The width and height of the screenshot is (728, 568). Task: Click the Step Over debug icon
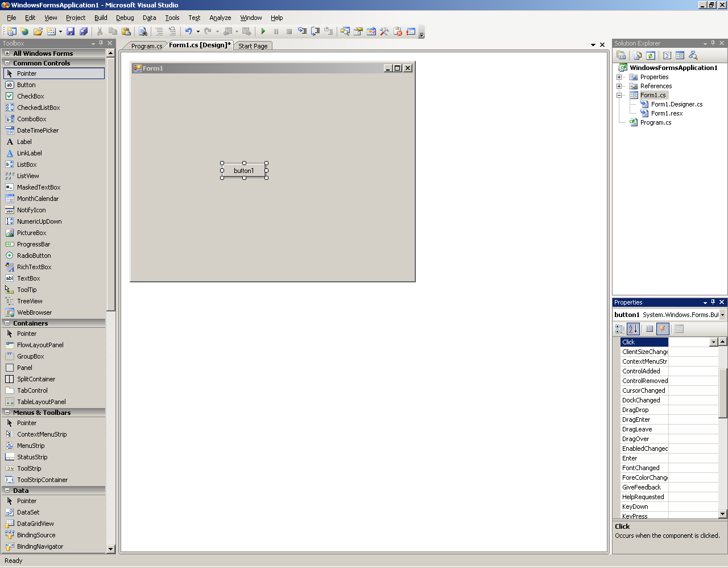click(315, 31)
